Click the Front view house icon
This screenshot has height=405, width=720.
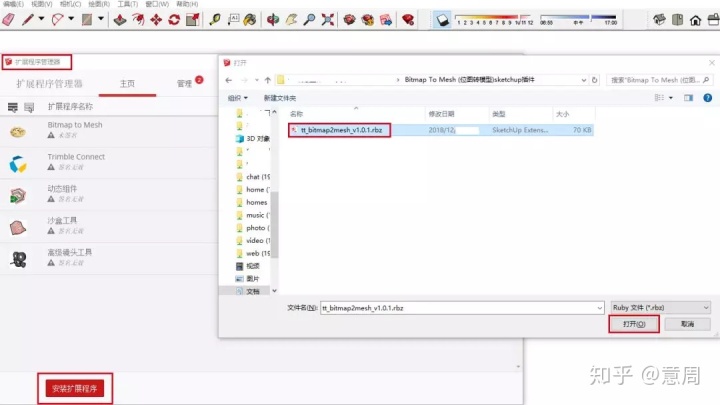click(695, 19)
